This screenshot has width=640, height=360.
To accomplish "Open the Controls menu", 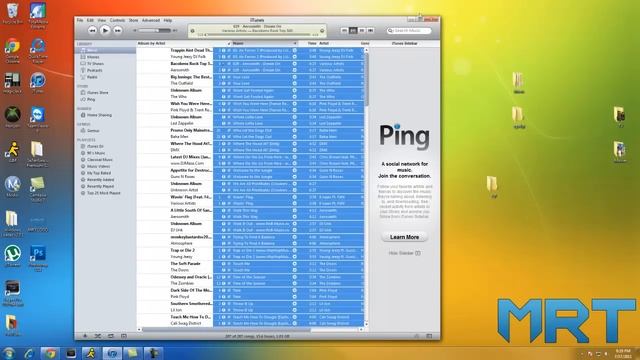I will [x=118, y=20].
